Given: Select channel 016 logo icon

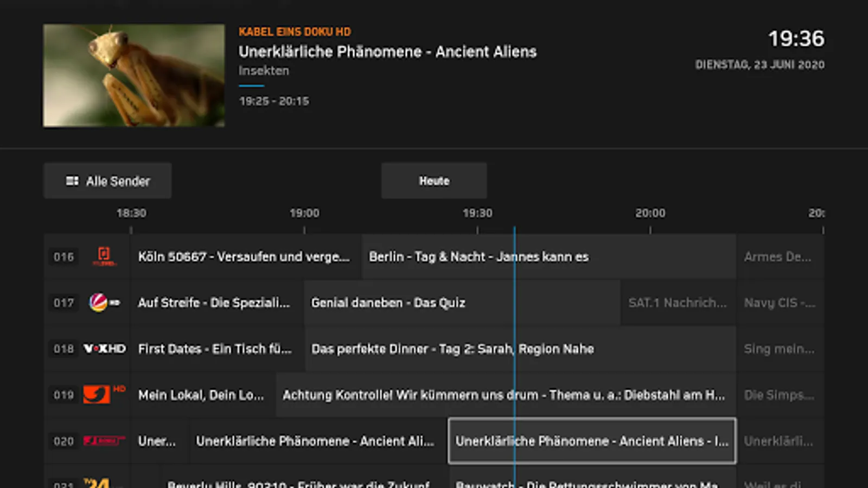Looking at the screenshot, I should pyautogui.click(x=104, y=256).
